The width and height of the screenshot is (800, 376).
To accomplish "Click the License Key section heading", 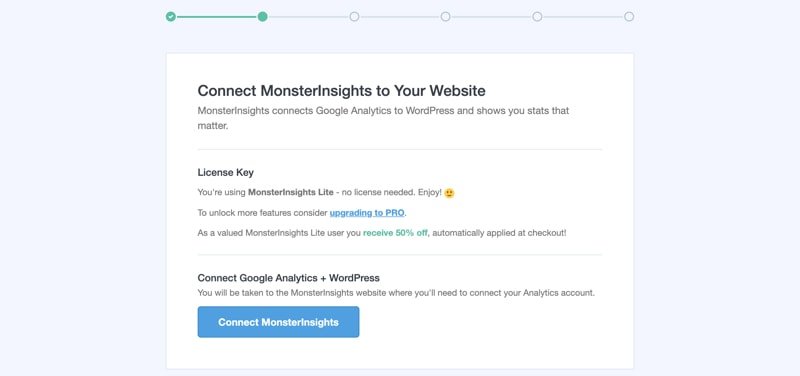I will click(x=226, y=172).
